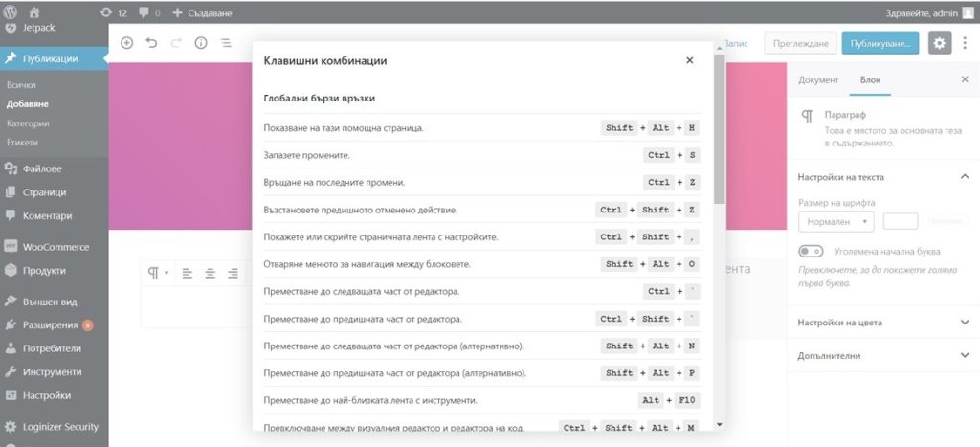Click the WordPress home icon in admin bar
Viewport: 980px width, 447px height.
coord(33,13)
